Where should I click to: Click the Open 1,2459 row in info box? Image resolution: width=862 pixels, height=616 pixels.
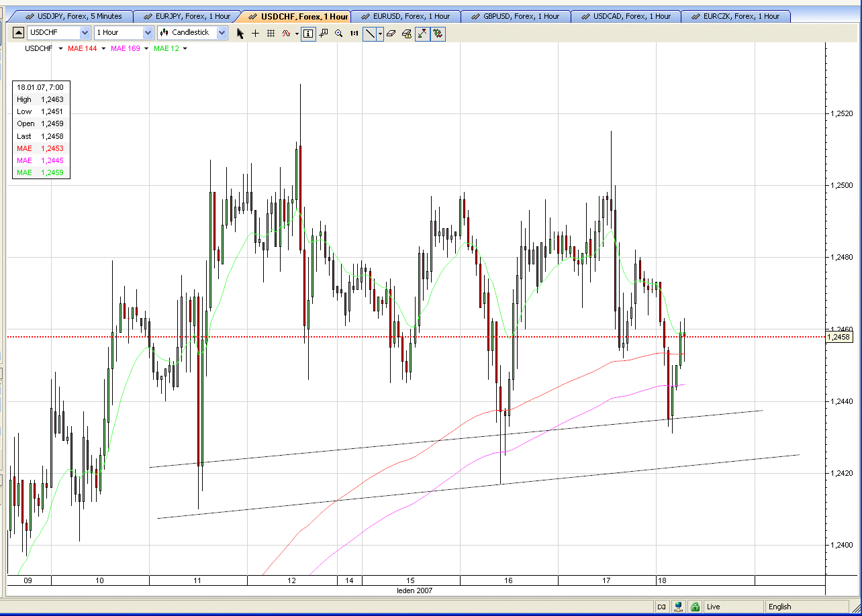[x=41, y=123]
